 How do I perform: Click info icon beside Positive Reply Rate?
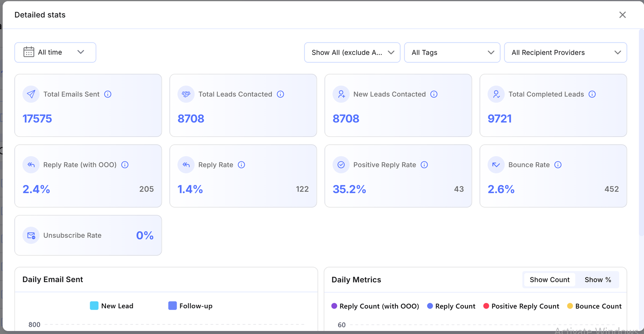point(424,165)
